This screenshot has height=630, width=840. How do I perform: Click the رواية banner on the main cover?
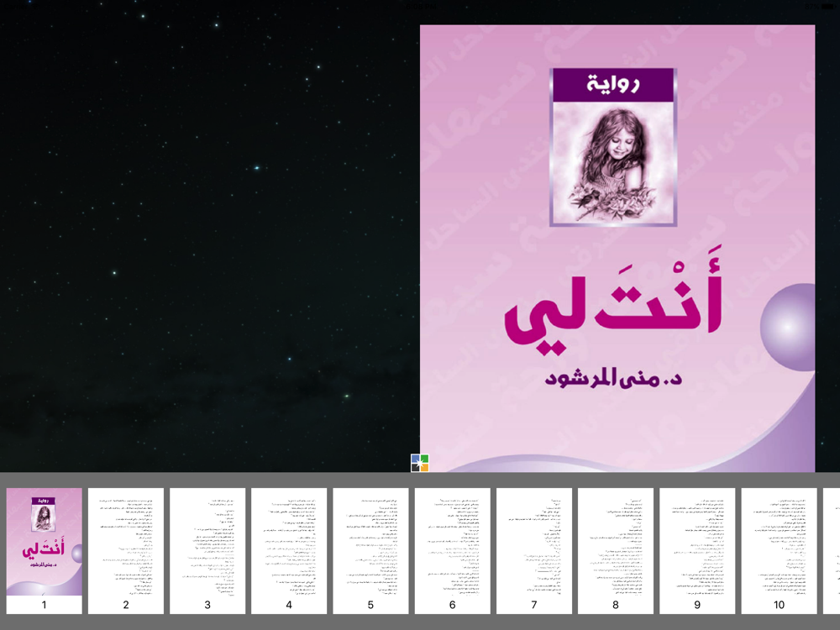coord(613,84)
